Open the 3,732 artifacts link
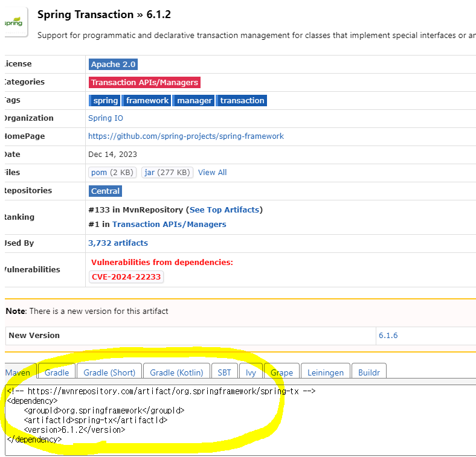Screen dimensions: 476x457 point(118,243)
